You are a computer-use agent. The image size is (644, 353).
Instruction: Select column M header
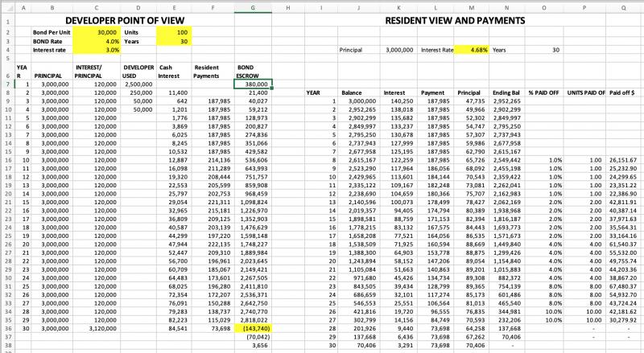471,8
